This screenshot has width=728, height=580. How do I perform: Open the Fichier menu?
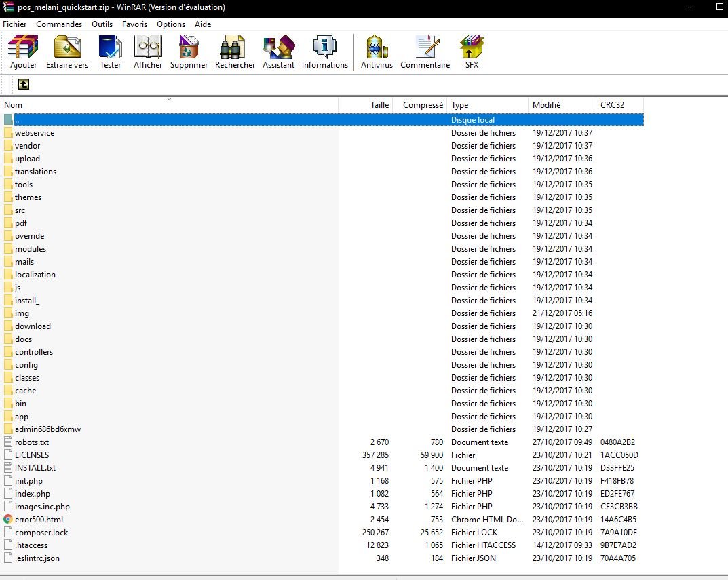(x=14, y=24)
